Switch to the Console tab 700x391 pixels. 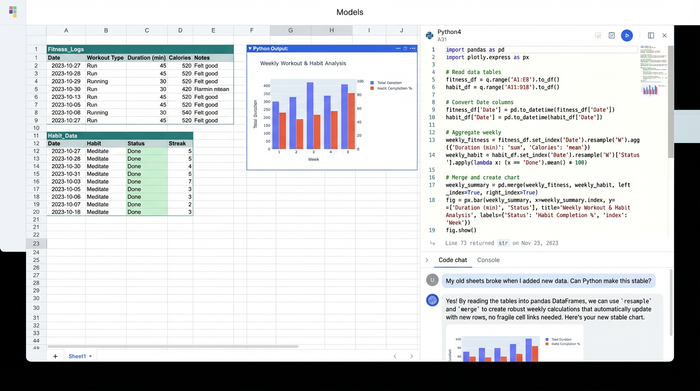488,260
